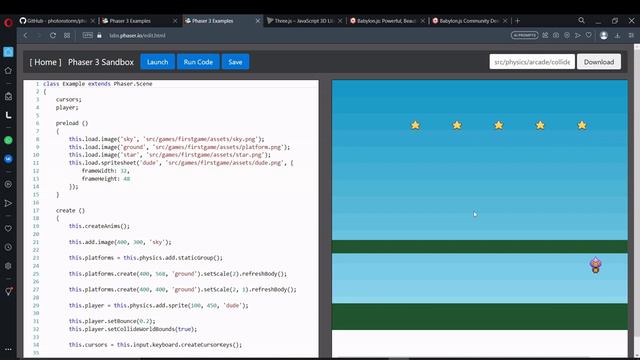Open the Opera main menu logo
The image size is (640, 360).
coord(8,23)
